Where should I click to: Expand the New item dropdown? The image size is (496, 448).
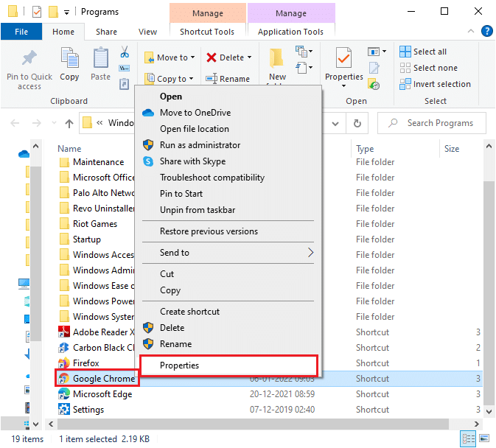coord(304,52)
